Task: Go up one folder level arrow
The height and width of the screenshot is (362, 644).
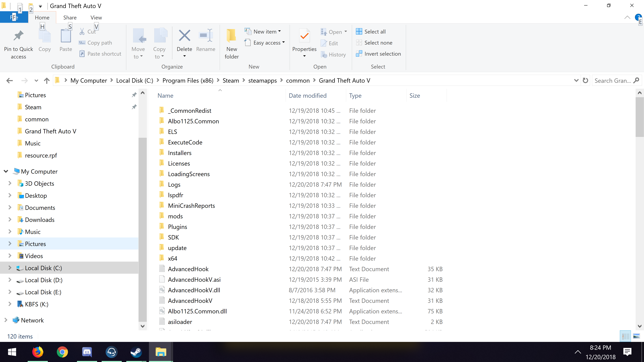Action: pyautogui.click(x=47, y=81)
